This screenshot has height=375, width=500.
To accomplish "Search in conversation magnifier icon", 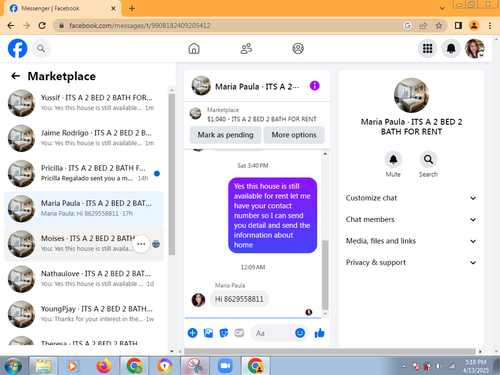I will point(428,159).
